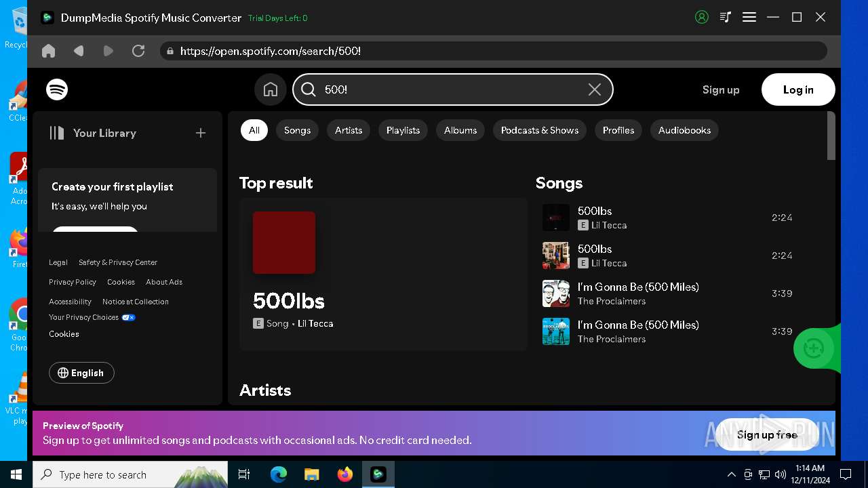Open the Legal link

[58, 262]
